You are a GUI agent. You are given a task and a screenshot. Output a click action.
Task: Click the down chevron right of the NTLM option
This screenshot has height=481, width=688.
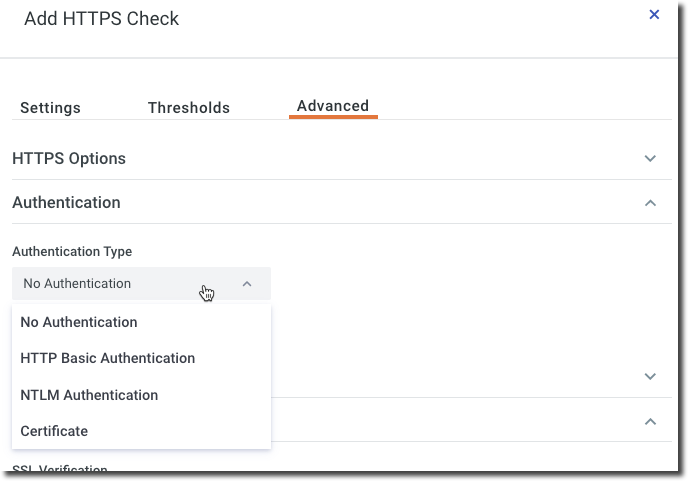tap(650, 377)
